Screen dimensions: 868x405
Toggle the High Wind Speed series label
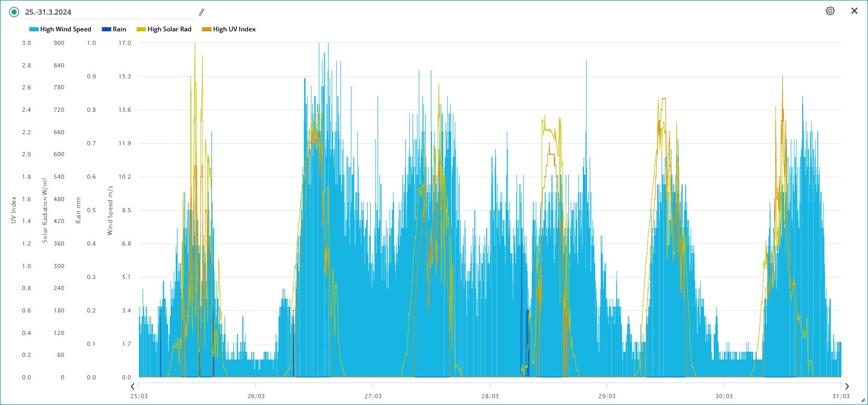pyautogui.click(x=66, y=29)
